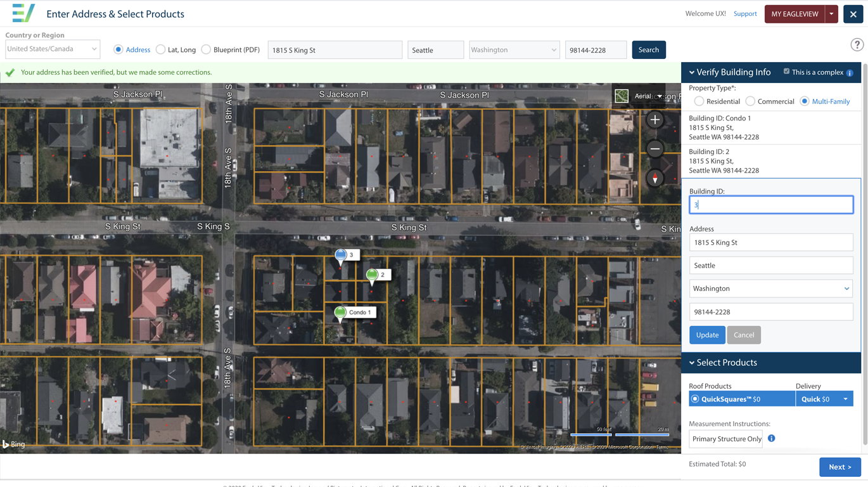The width and height of the screenshot is (868, 487).
Task: Open the Aerial map type dropdown
Action: pos(660,96)
